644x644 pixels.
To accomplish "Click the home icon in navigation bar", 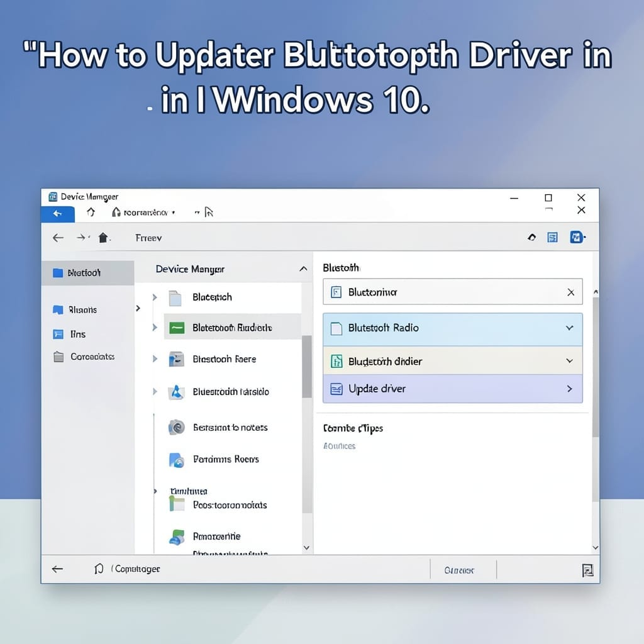I will click(103, 237).
